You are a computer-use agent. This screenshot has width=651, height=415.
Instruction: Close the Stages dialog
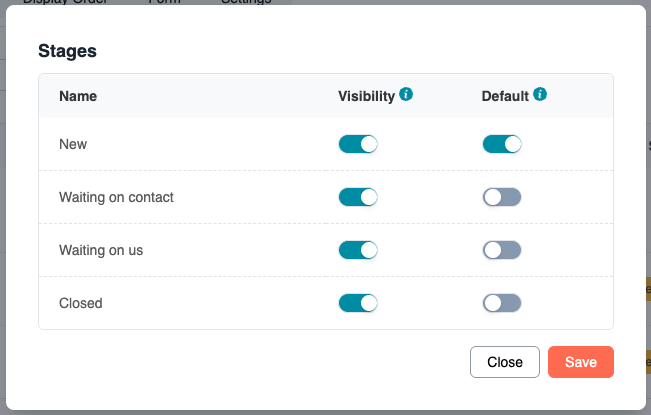click(x=505, y=362)
